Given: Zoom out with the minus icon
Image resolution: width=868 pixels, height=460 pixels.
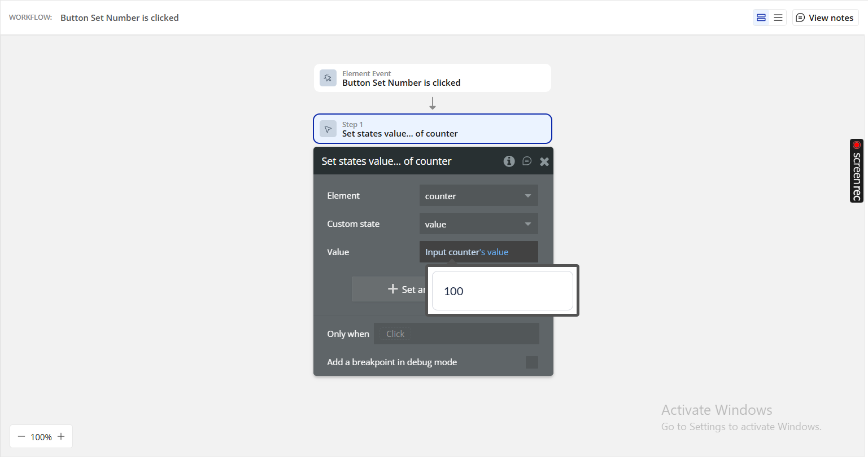Looking at the screenshot, I should pos(21,436).
